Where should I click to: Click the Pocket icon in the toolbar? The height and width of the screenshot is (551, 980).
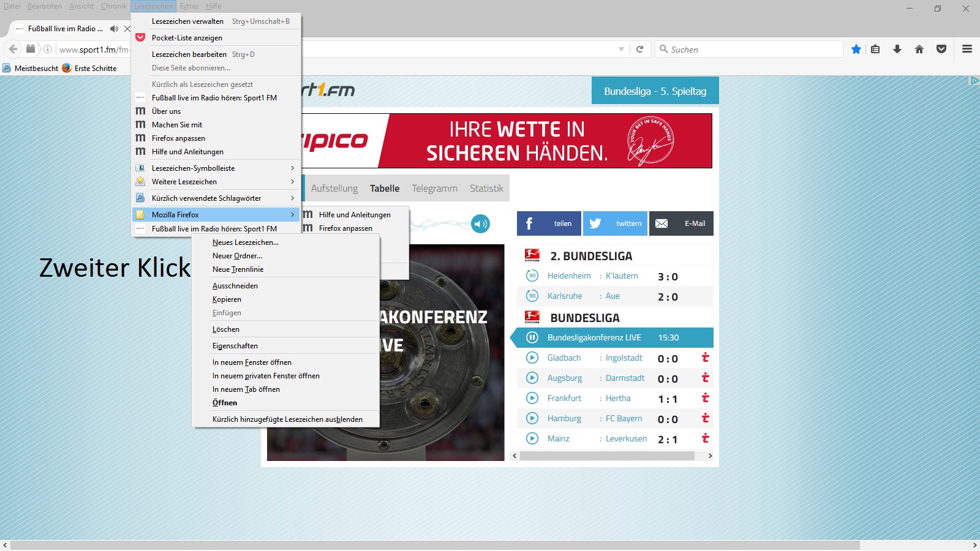tap(941, 49)
